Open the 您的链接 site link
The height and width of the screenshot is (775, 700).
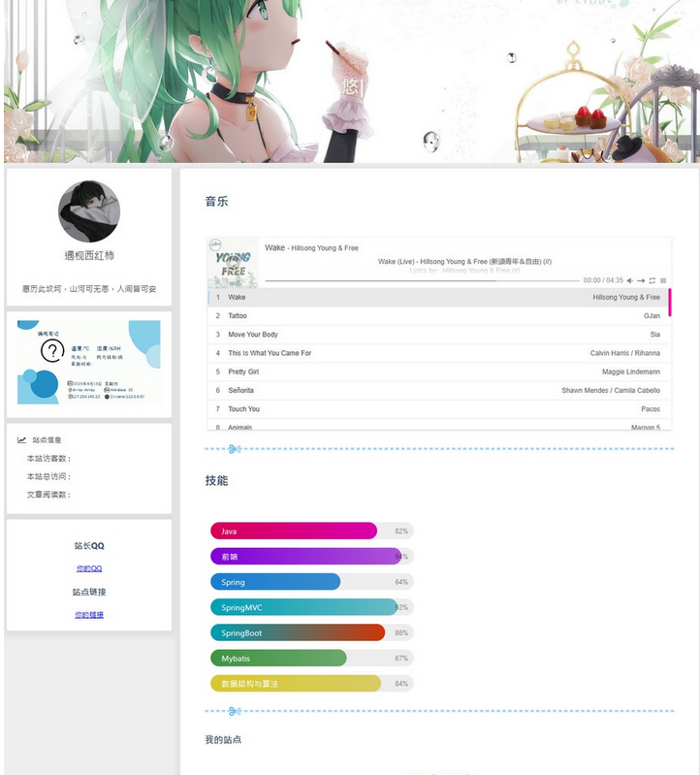(x=89, y=615)
